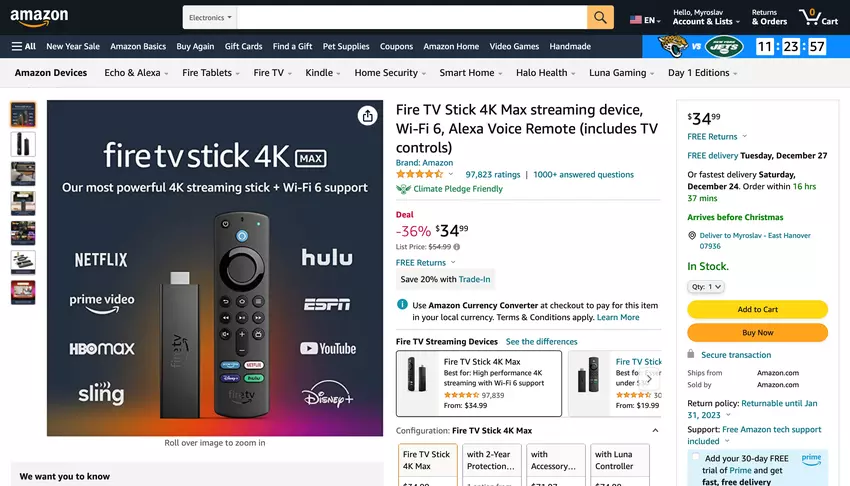Screen dimensions: 850x486
Task: Click the search magnifier button
Action: [x=600, y=17]
